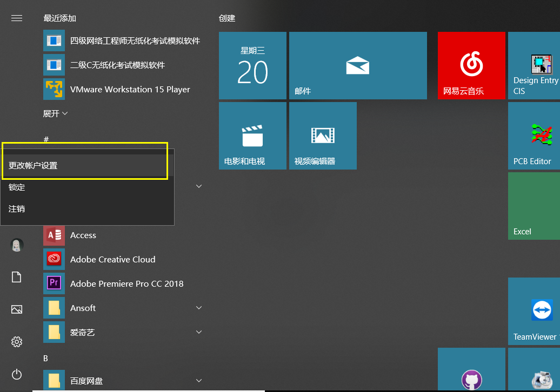Launch 四级网络工程师无纸化考试模拟软件 icon

(54, 40)
